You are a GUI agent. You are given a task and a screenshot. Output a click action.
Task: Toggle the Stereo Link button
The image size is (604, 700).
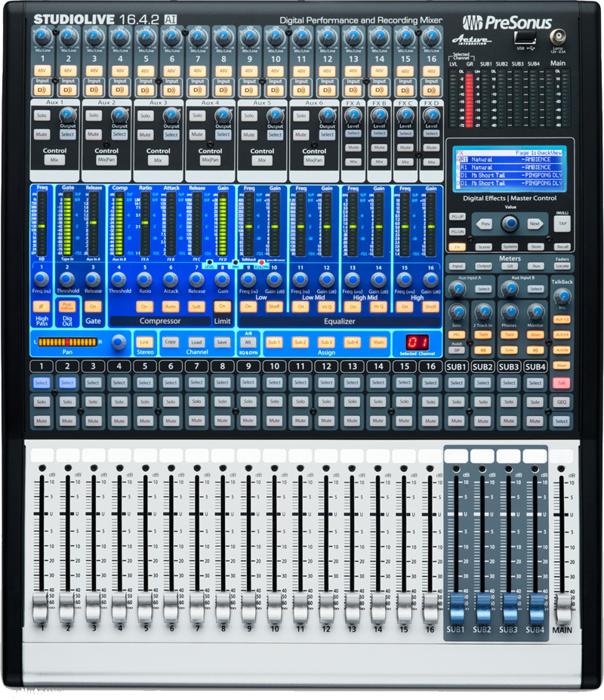pyautogui.click(x=144, y=342)
